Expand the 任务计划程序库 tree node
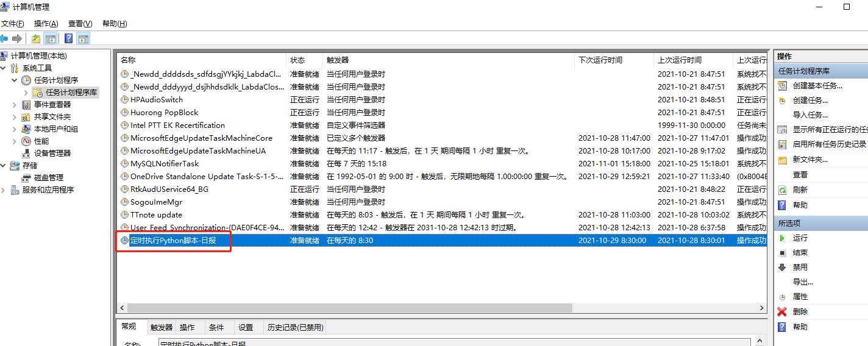Viewport: 868px width, 346px height. pyautogui.click(x=26, y=93)
